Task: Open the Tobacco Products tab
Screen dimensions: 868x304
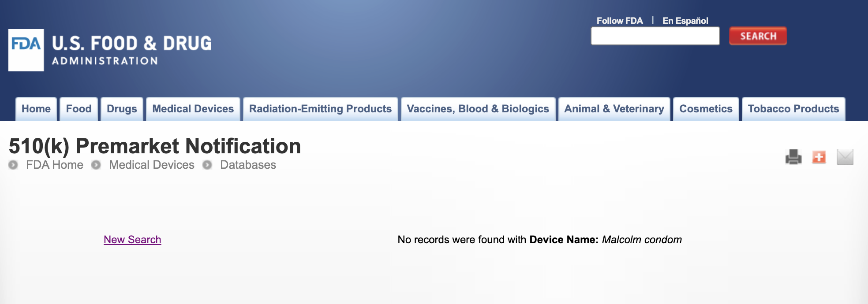Action: coord(793,109)
